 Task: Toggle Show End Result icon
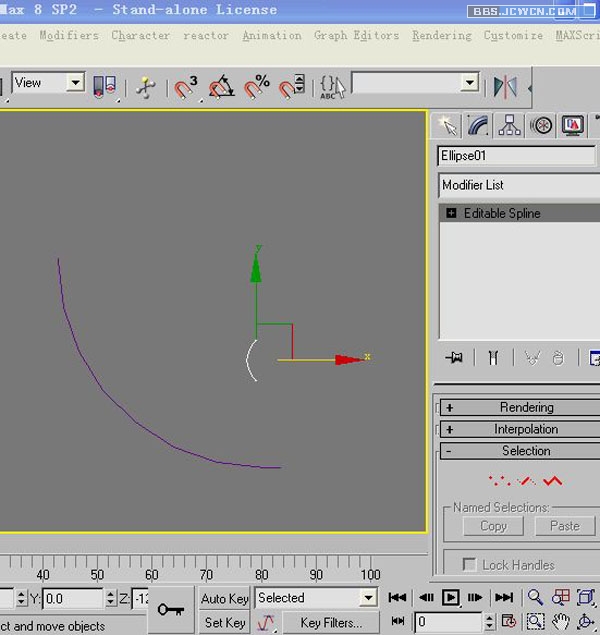point(493,358)
